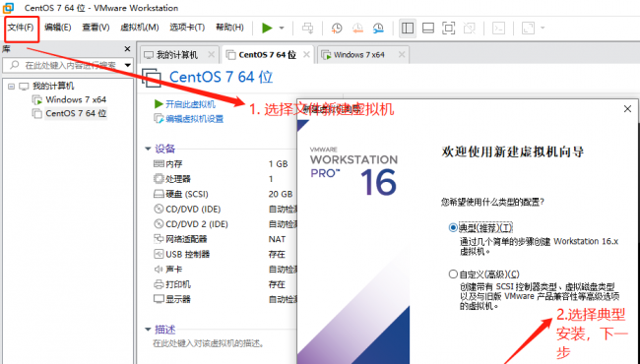This screenshot has width=640, height=364.
Task: Open the 查看(V) menu
Action: (96, 28)
